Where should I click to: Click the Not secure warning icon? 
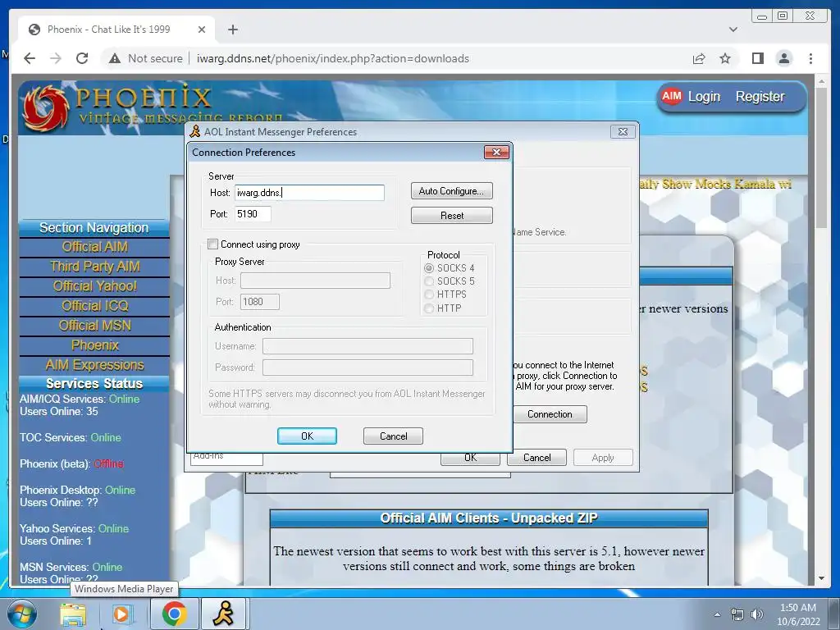click(115, 58)
